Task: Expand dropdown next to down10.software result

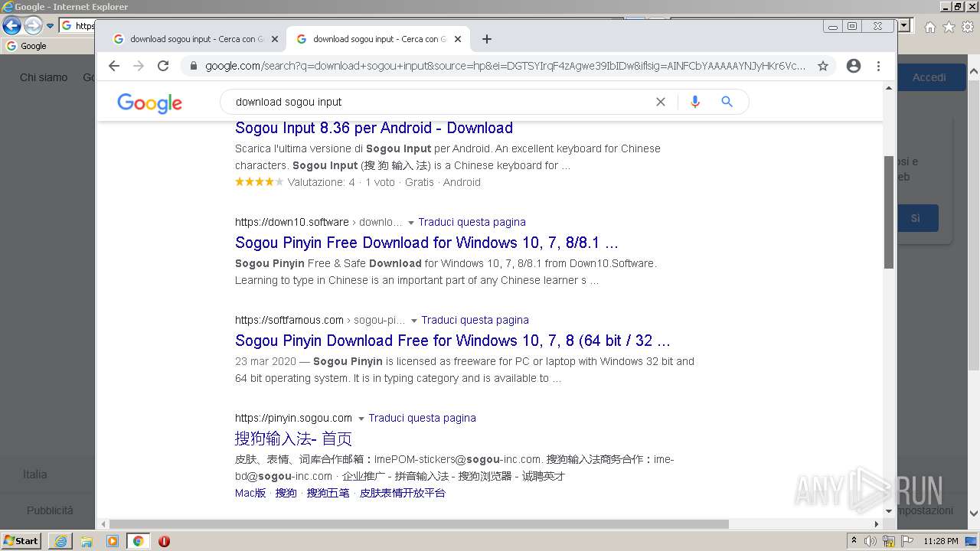Action: click(x=411, y=223)
